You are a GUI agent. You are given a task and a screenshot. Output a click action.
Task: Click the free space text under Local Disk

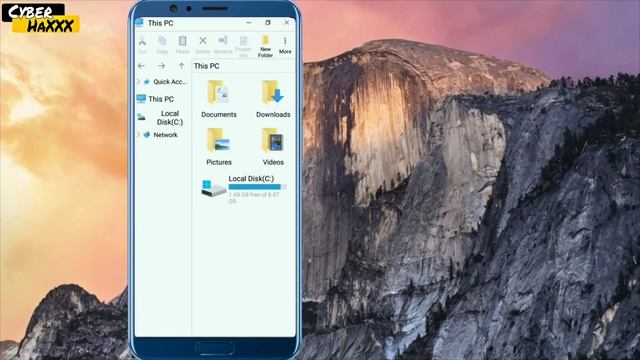coord(254,198)
